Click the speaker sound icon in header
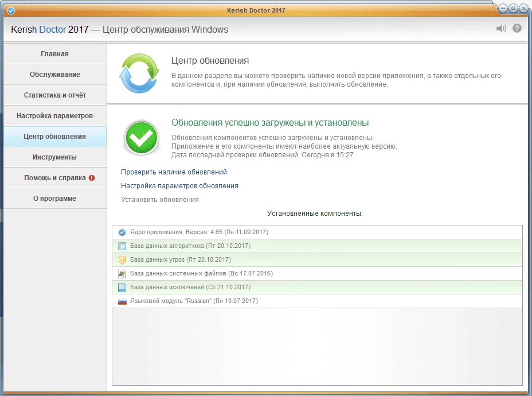The height and width of the screenshot is (396, 532). click(501, 29)
